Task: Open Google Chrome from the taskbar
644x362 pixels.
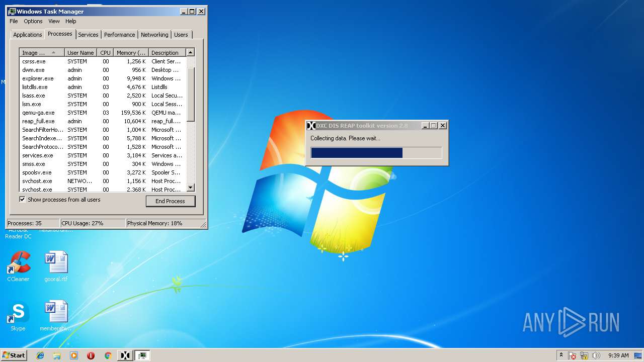Action: (x=108, y=355)
